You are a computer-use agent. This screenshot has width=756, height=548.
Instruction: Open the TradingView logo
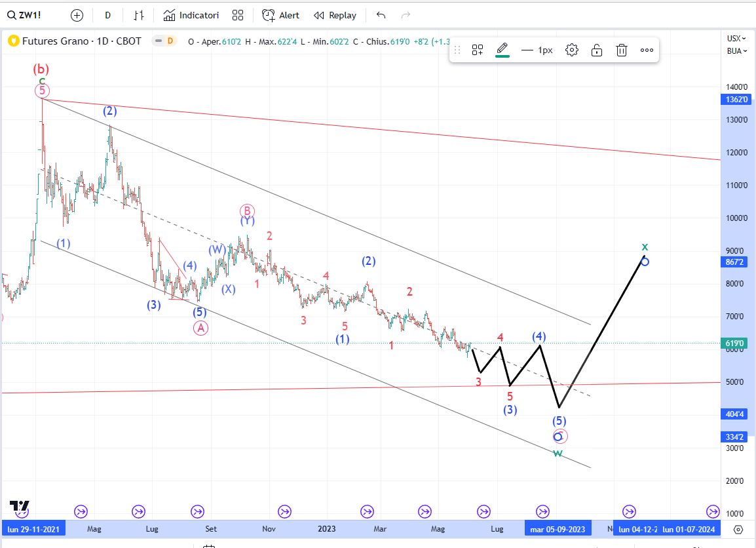19,506
